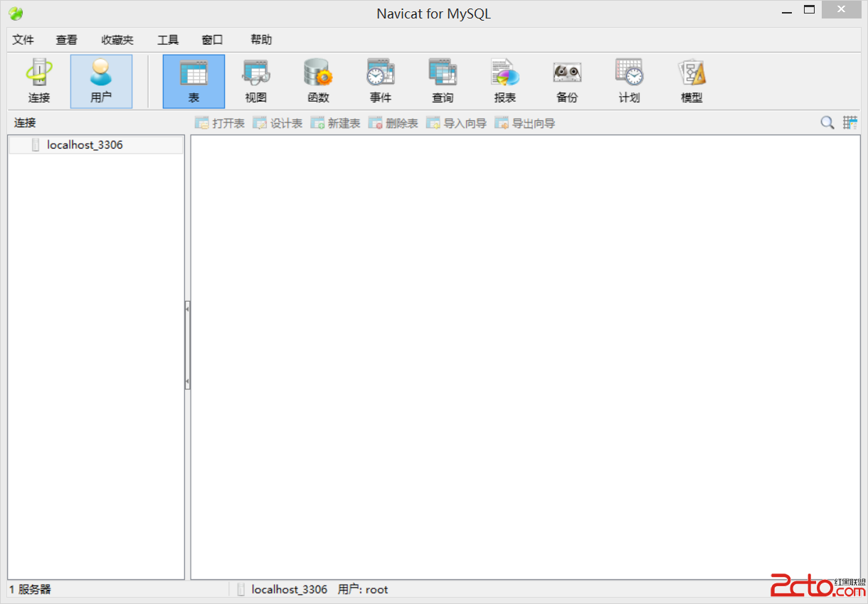Open the Tools (工具) menu
The image size is (868, 604).
tap(168, 40)
